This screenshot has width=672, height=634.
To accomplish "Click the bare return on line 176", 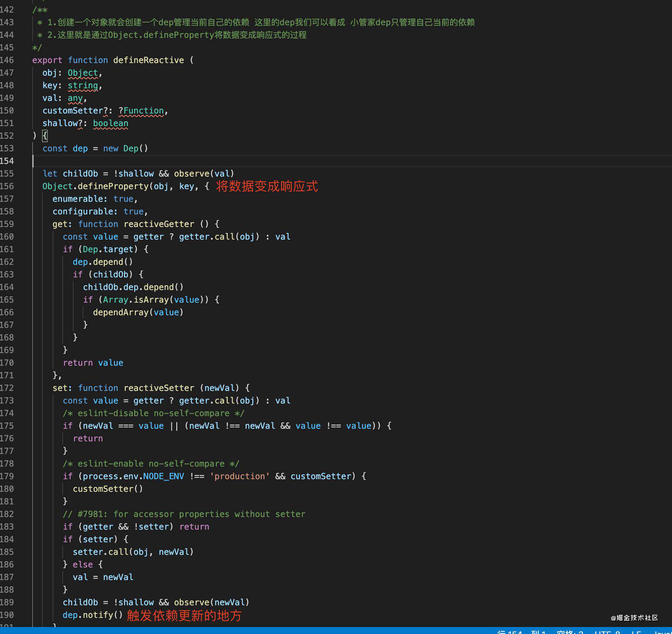I will pyautogui.click(x=88, y=439).
